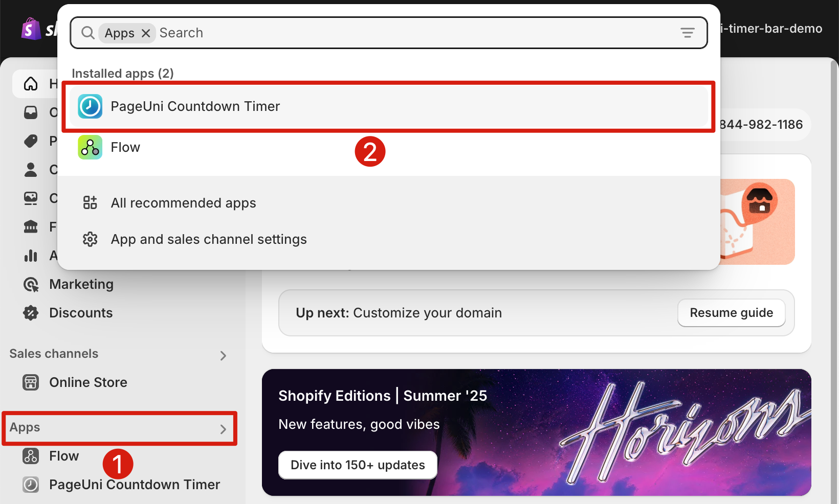The width and height of the screenshot is (839, 504).
Task: Click the Analytics bar chart icon in sidebar
Action: coord(31,256)
